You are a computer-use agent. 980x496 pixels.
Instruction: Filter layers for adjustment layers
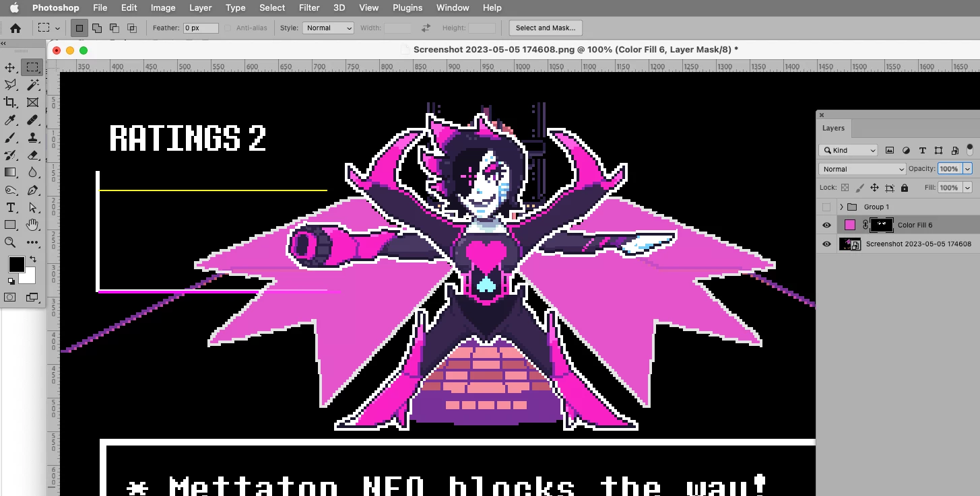[906, 150]
